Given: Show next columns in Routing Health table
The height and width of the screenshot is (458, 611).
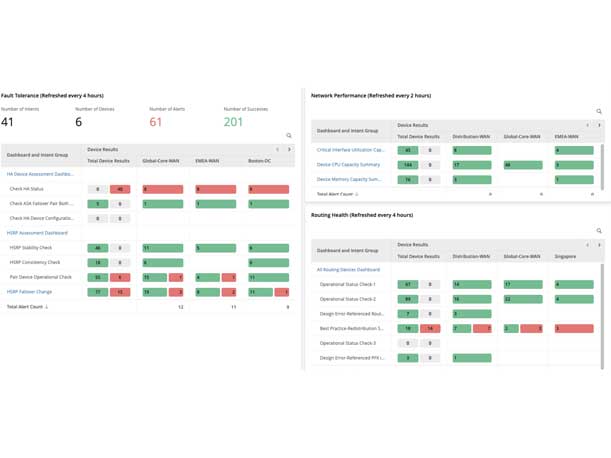Looking at the screenshot, I should point(599,245).
